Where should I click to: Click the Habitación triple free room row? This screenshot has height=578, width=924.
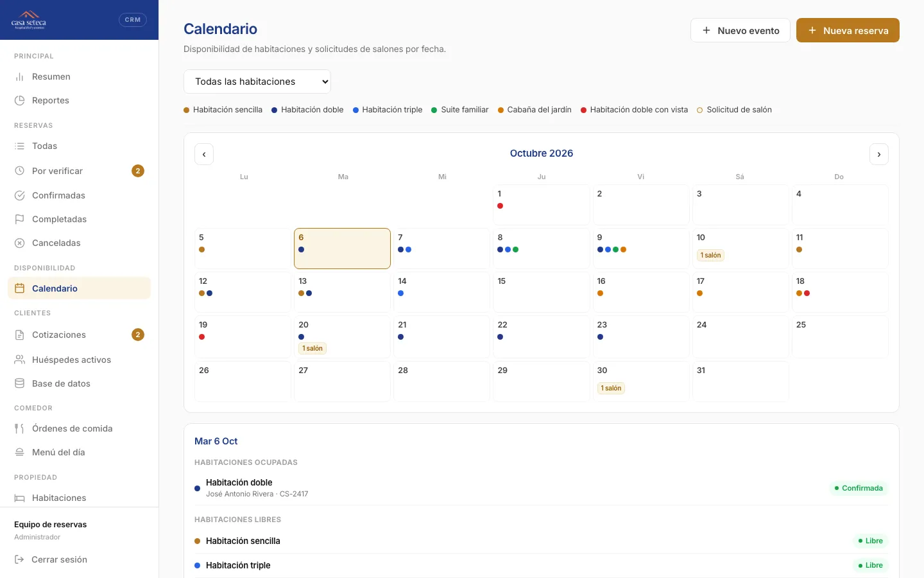(541, 565)
